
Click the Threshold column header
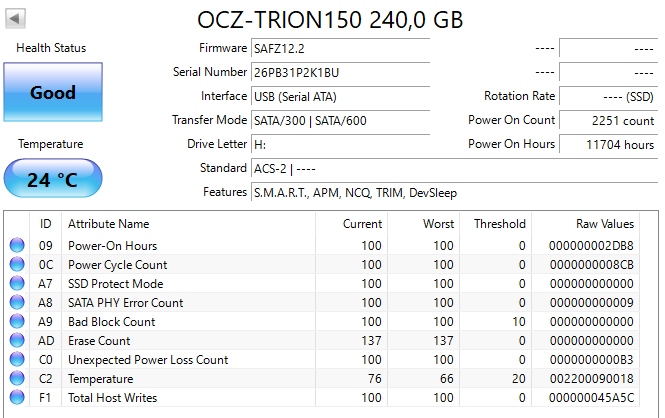pos(499,224)
